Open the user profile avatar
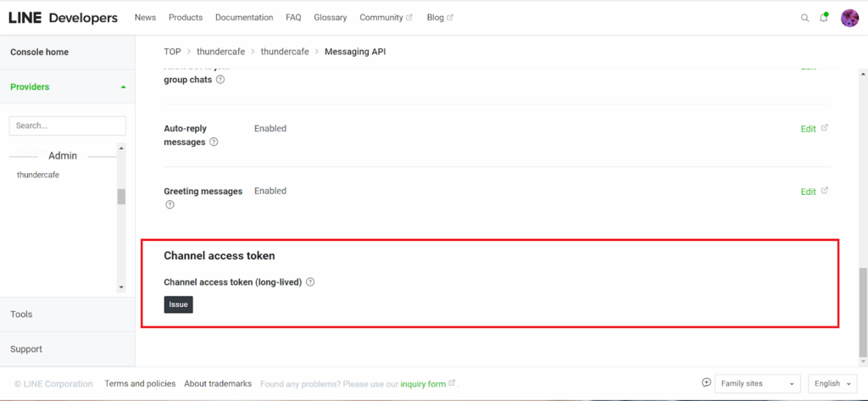Viewport: 868px width, 401px height. coord(849,18)
